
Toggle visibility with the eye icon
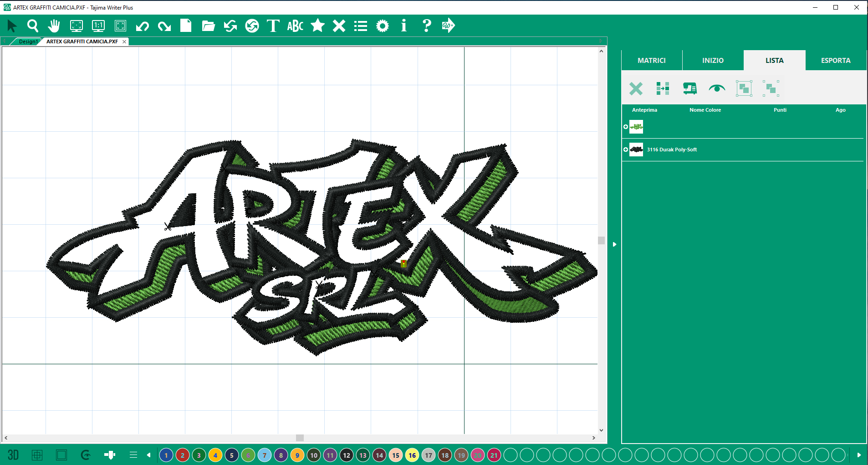(x=717, y=88)
